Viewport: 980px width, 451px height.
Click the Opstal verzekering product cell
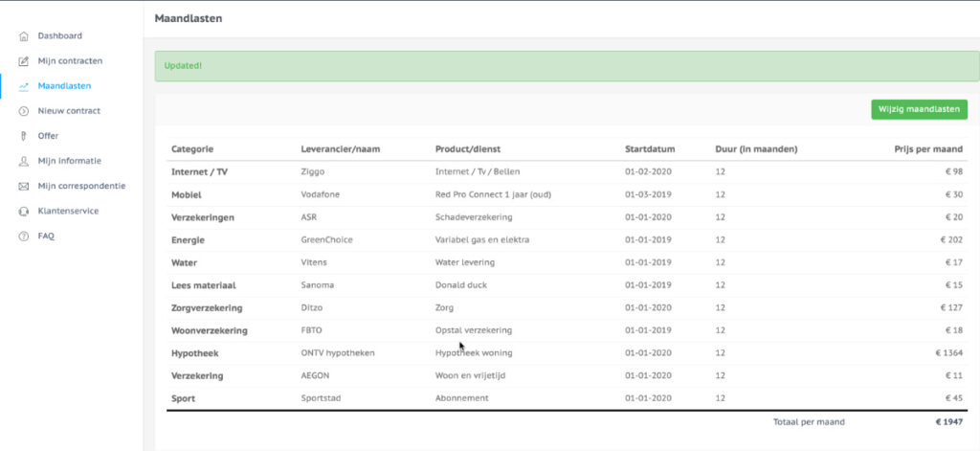474,331
